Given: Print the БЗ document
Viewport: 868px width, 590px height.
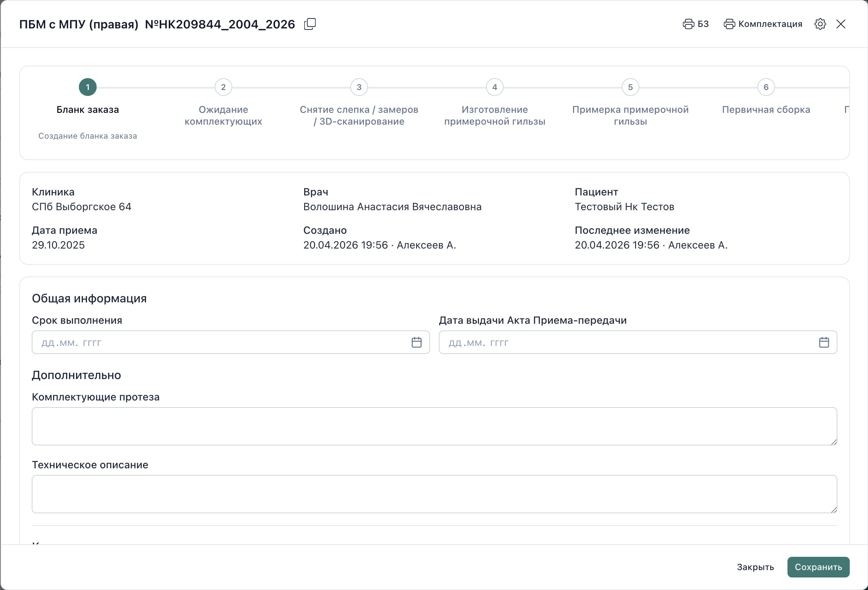Looking at the screenshot, I should (695, 24).
